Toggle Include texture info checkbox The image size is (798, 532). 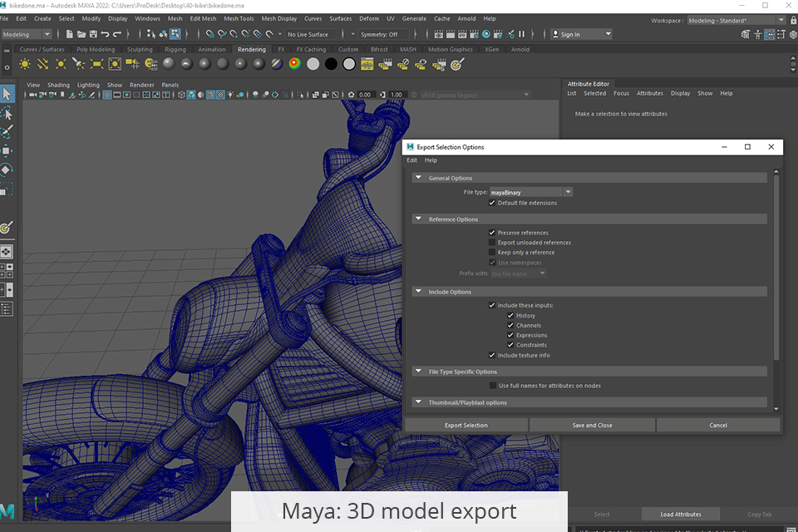pyautogui.click(x=492, y=355)
